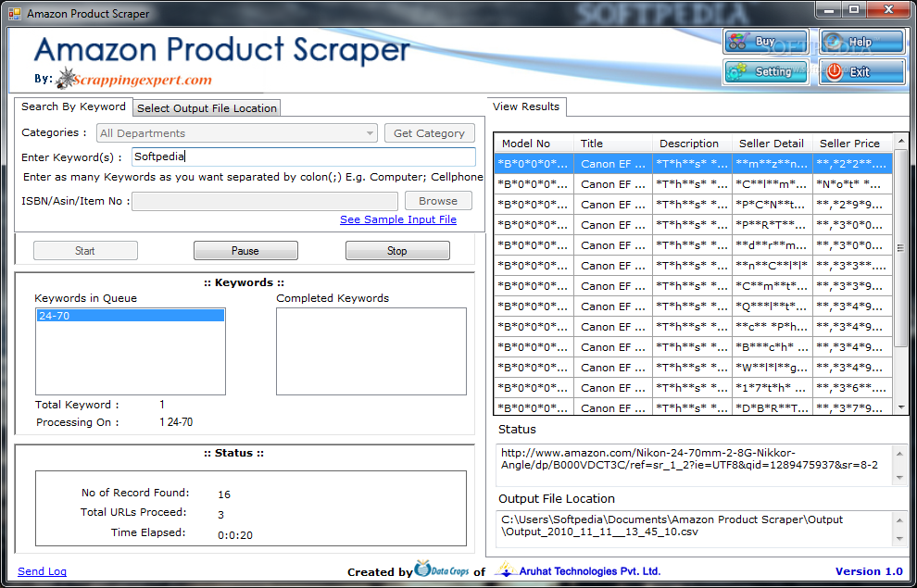917x588 pixels.
Task: Click into the Enter Keyword(s) field
Action: tap(304, 156)
